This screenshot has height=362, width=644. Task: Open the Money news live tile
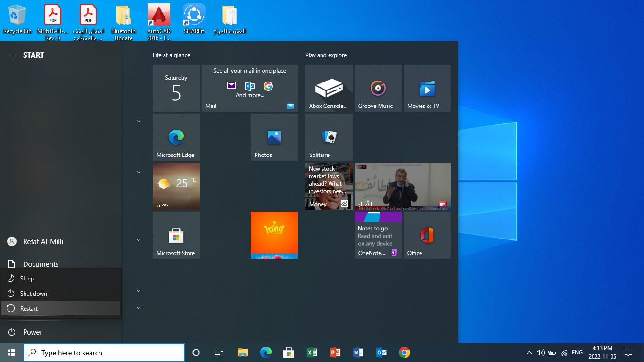click(x=329, y=186)
